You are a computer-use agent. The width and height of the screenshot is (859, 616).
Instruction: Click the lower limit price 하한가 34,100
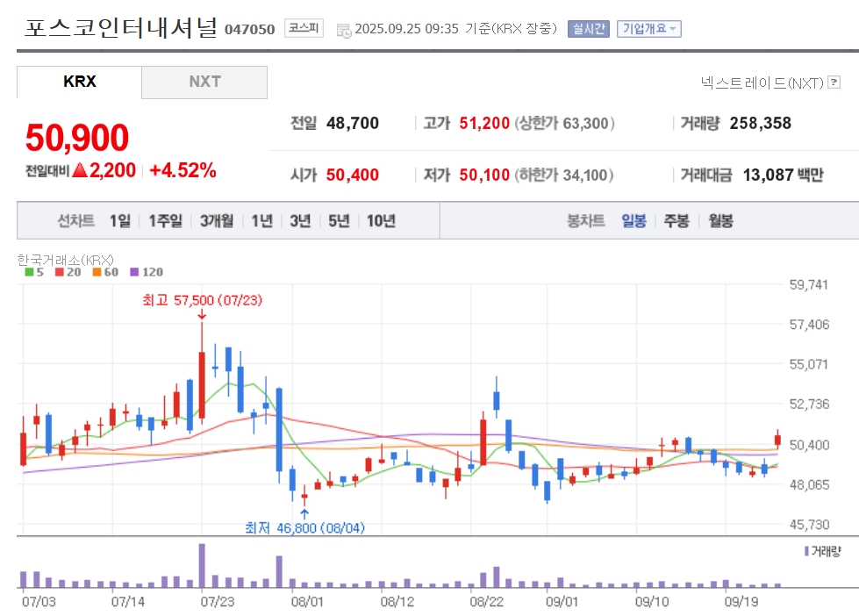pyautogui.click(x=563, y=175)
